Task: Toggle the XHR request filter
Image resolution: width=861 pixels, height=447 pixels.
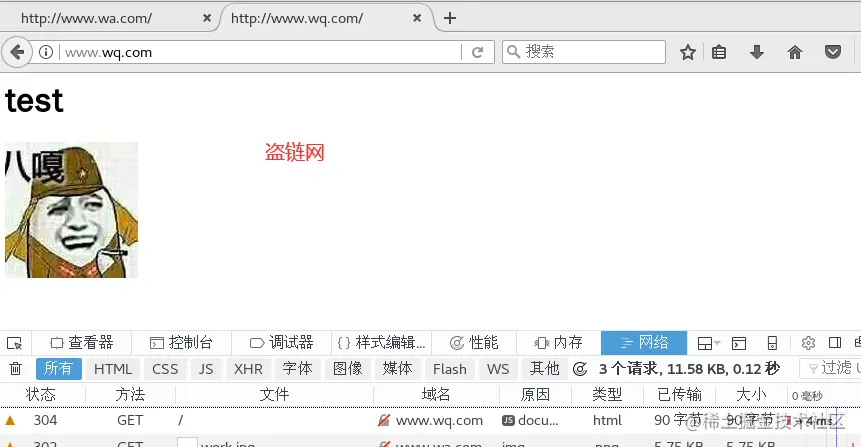Action: pyautogui.click(x=248, y=369)
